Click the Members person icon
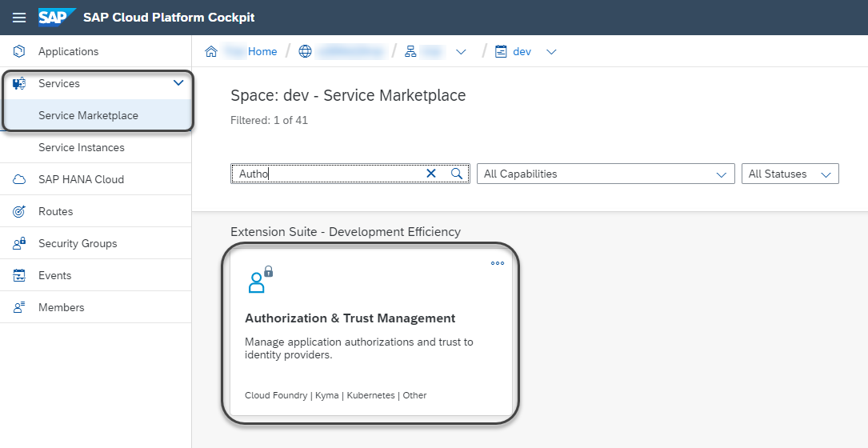 coord(19,307)
